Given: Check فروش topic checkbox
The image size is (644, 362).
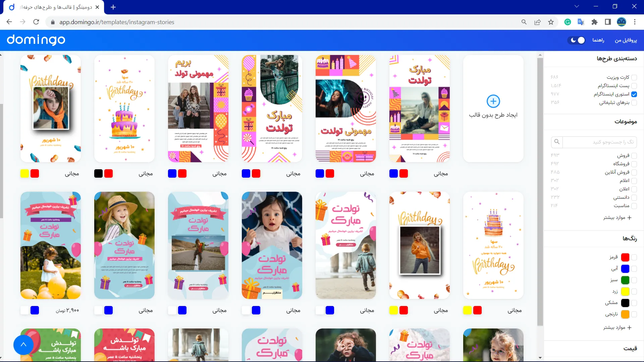Looking at the screenshot, I should tap(634, 156).
